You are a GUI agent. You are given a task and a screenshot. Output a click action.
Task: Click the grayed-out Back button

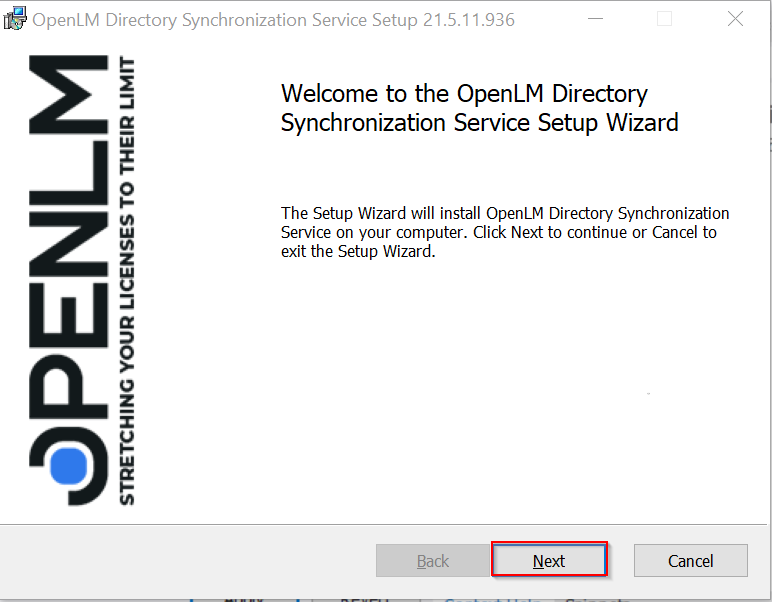432,561
